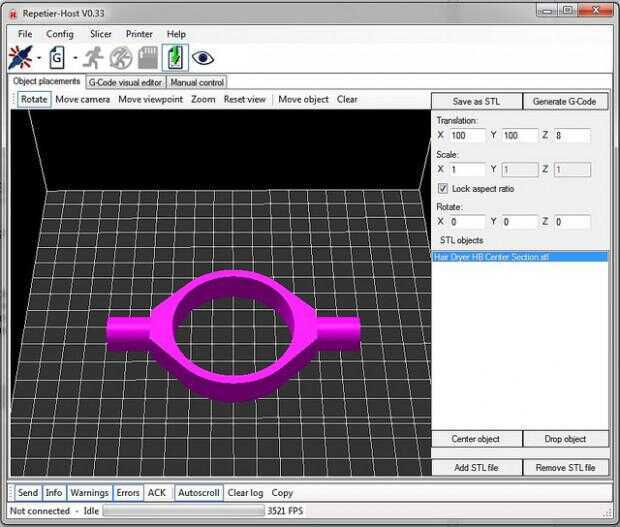
Task: Switch to G-Code visual editor tab
Action: click(125, 82)
